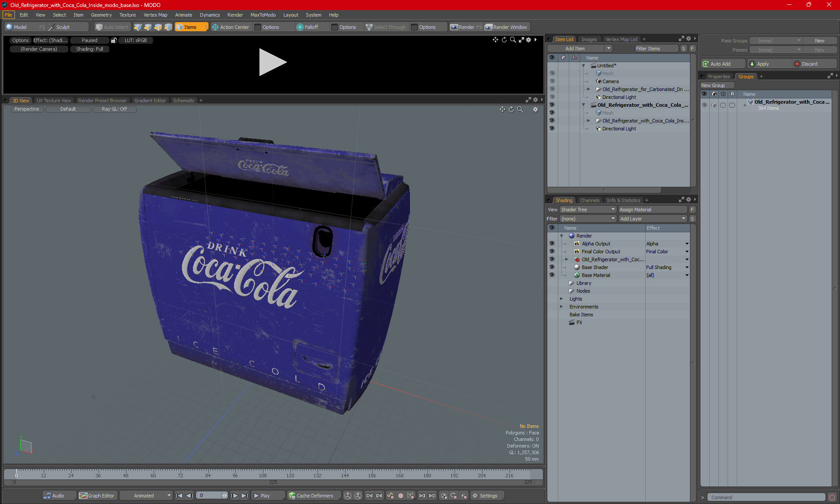
Task: Toggle Base Material visibility eye
Action: click(x=552, y=275)
